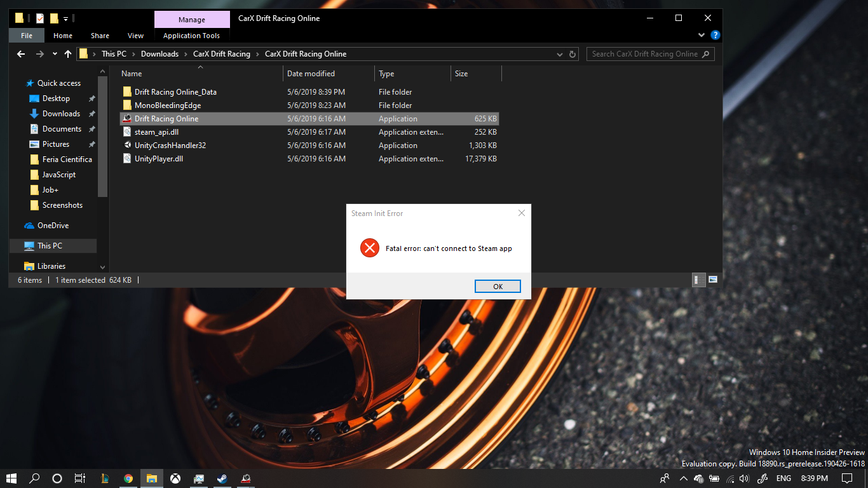Select steam_api.dll file

click(x=309, y=132)
